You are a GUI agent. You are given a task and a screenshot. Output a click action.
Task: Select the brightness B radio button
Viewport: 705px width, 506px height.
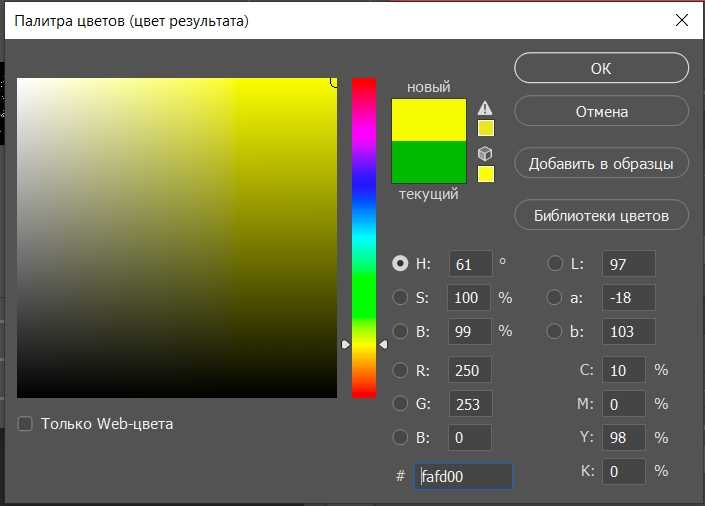[400, 331]
